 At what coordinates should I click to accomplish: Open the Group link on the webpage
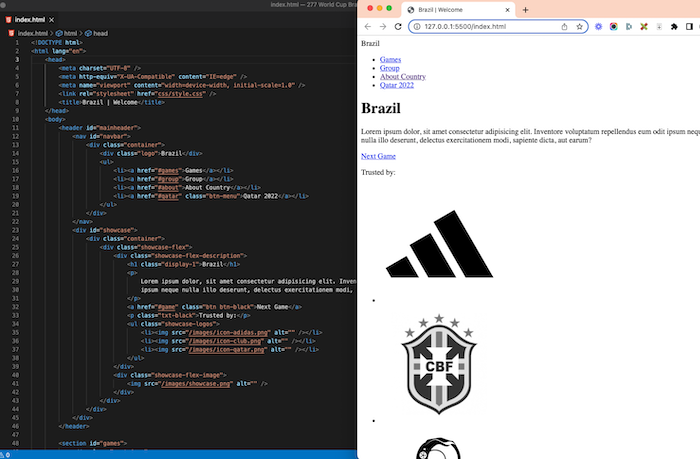point(389,68)
